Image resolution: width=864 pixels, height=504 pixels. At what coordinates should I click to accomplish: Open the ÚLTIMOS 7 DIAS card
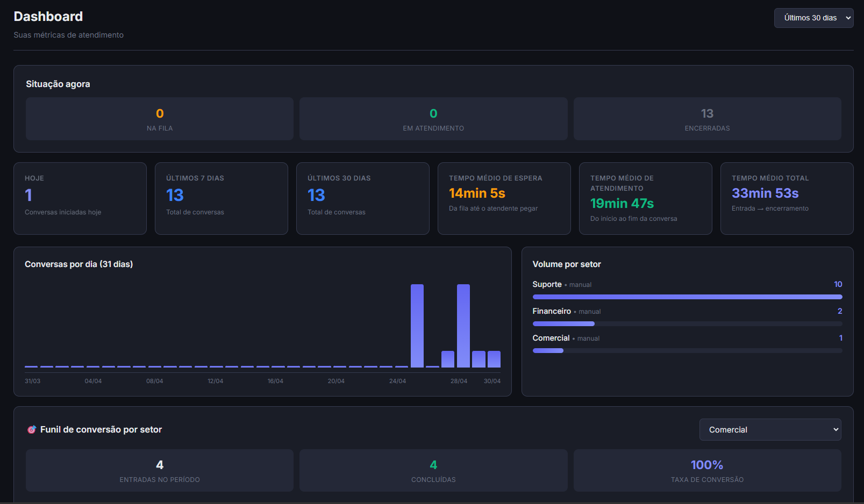coord(222,198)
